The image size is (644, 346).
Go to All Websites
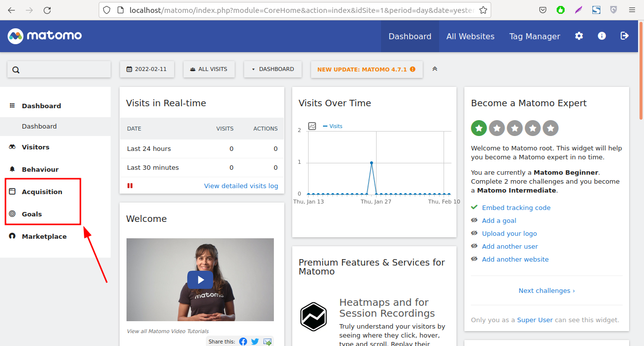(x=470, y=36)
